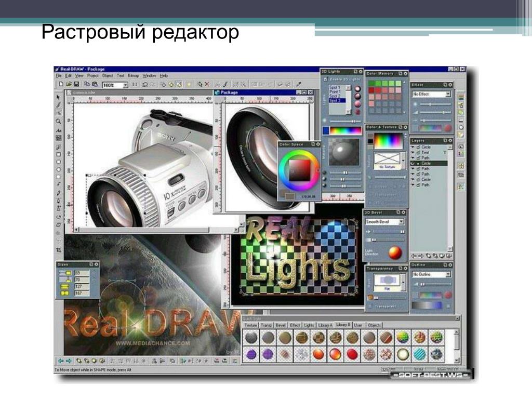The image size is (532, 399).
Task: Click the first slider in Effect panel
Action: pyautogui.click(x=435, y=104)
